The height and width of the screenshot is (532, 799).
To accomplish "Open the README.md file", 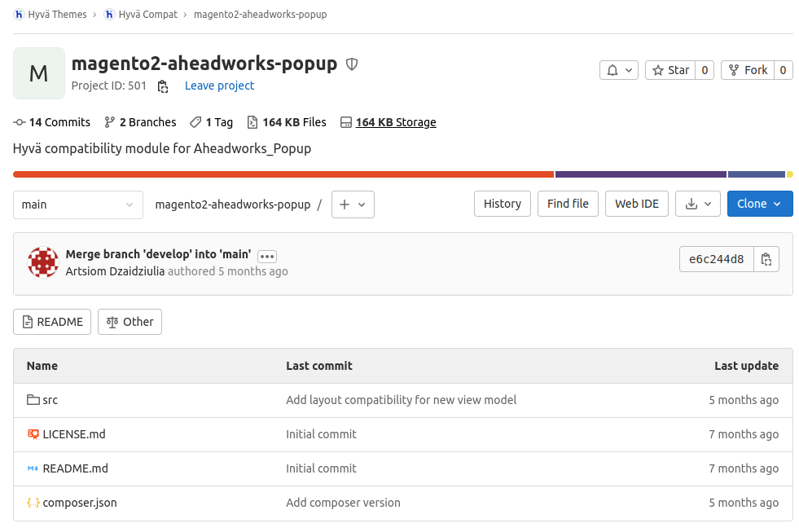I will point(76,468).
